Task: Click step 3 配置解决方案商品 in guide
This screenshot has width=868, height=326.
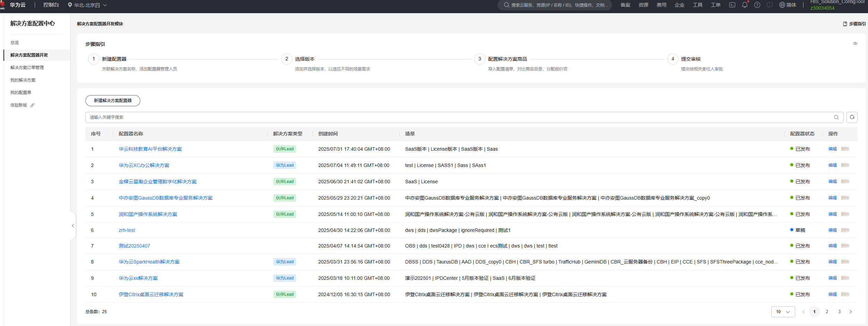Action: tap(508, 59)
